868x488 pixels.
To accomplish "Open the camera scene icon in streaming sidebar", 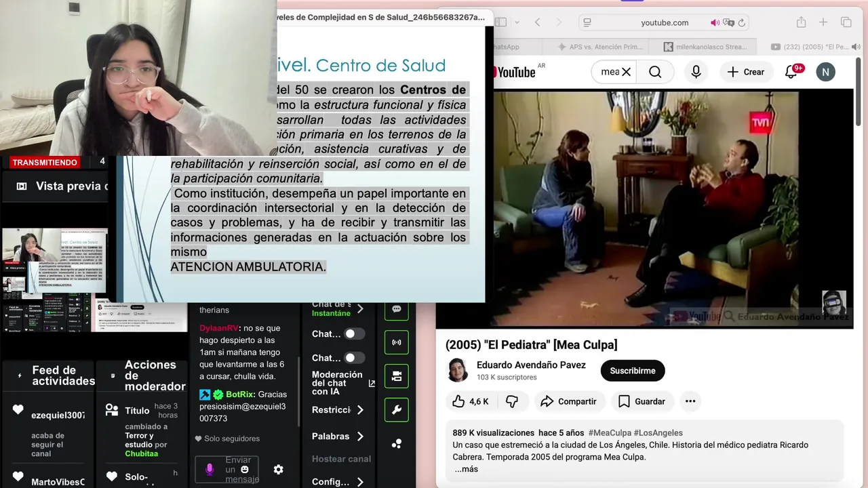I will (396, 376).
